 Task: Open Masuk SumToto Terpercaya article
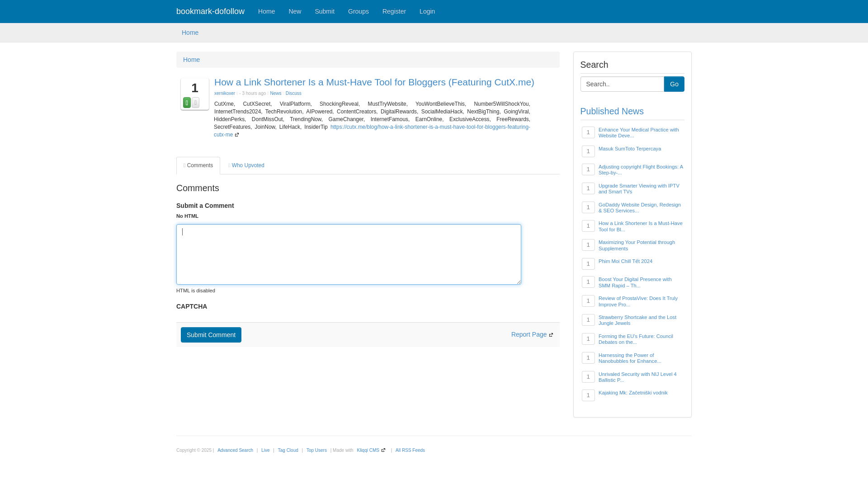[630, 149]
